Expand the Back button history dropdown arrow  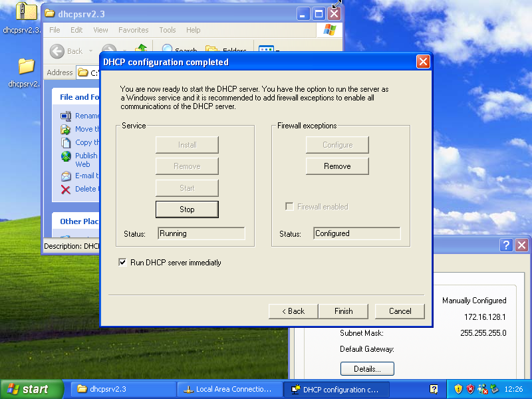pos(90,51)
